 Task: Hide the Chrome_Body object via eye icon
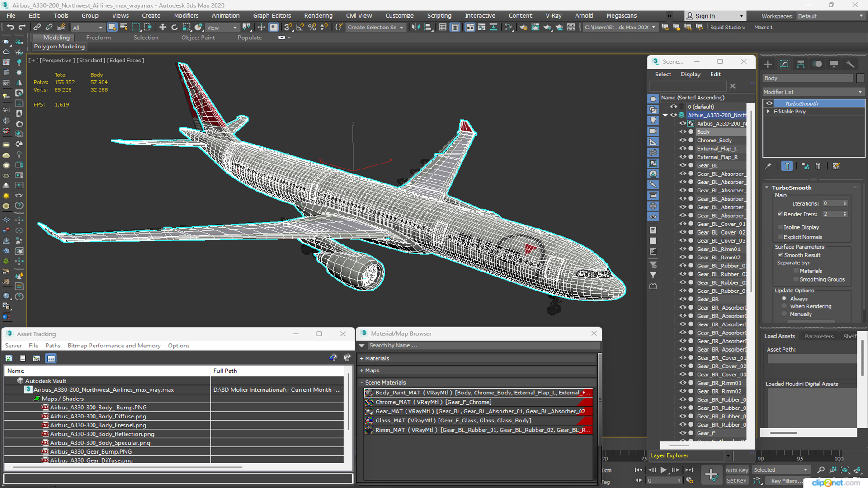point(683,140)
